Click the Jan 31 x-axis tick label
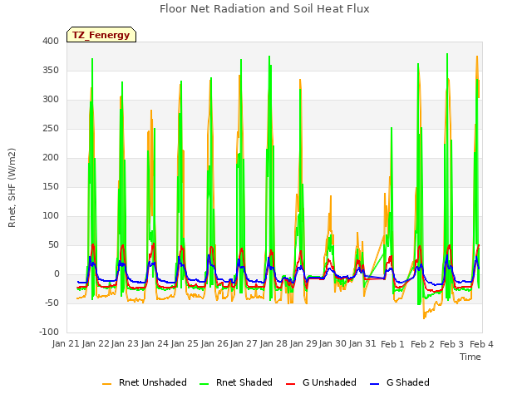The height and width of the screenshot is (399, 532). click(x=362, y=344)
